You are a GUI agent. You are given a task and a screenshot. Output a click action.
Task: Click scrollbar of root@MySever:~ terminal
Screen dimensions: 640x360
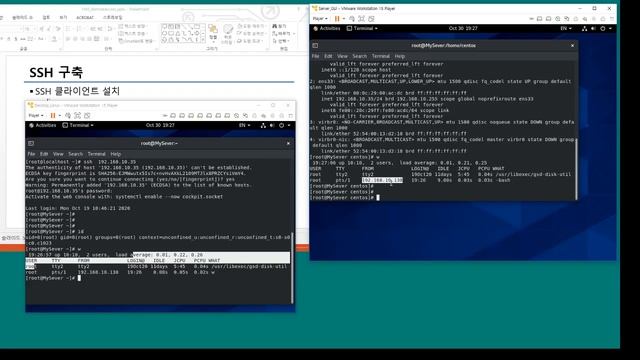pos(292,267)
